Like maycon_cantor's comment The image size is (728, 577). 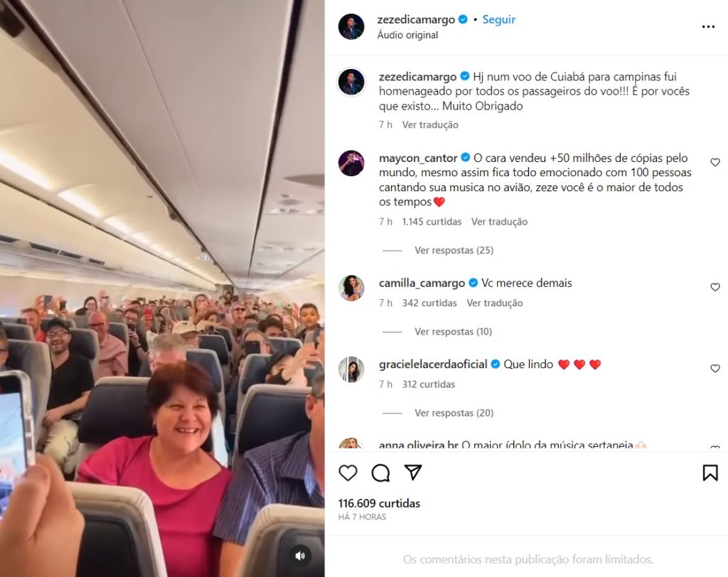tap(715, 162)
